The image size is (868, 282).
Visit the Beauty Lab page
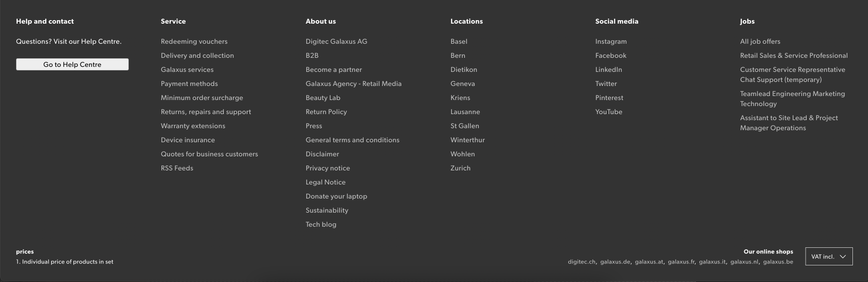pyautogui.click(x=323, y=98)
